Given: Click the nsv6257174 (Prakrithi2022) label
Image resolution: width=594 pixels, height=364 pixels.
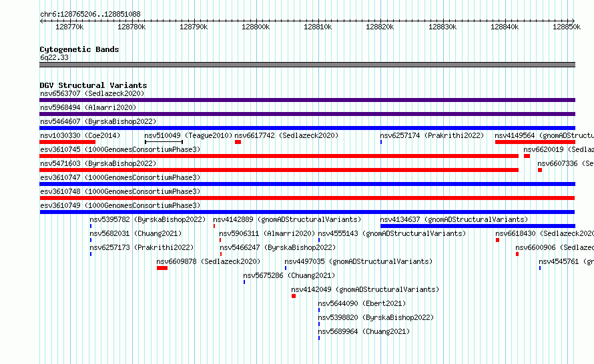Looking at the screenshot, I should [x=432, y=135].
